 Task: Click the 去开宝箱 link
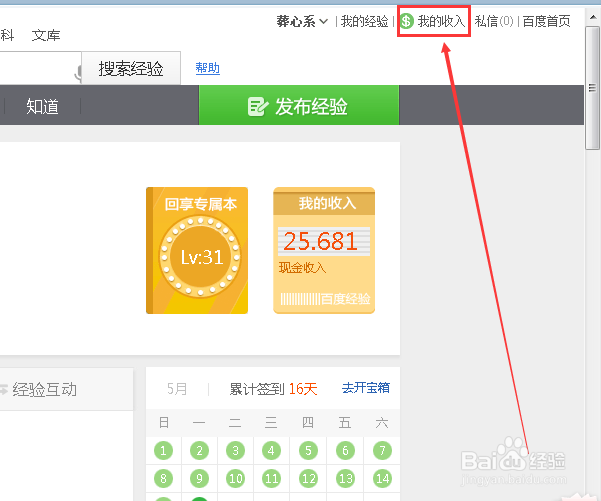click(x=366, y=388)
